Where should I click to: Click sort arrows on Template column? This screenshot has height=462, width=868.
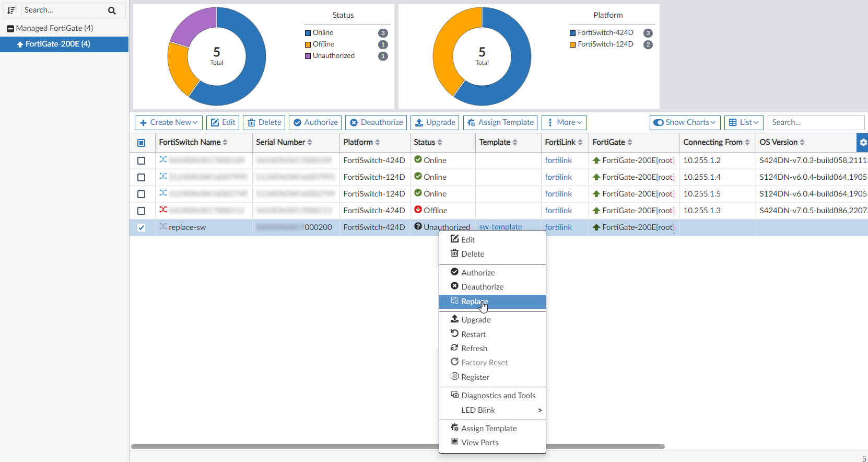(x=515, y=142)
